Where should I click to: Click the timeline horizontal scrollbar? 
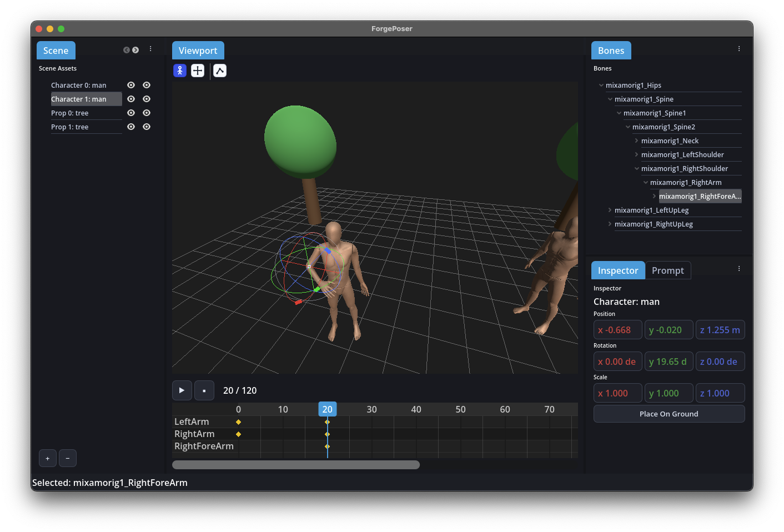coord(295,465)
